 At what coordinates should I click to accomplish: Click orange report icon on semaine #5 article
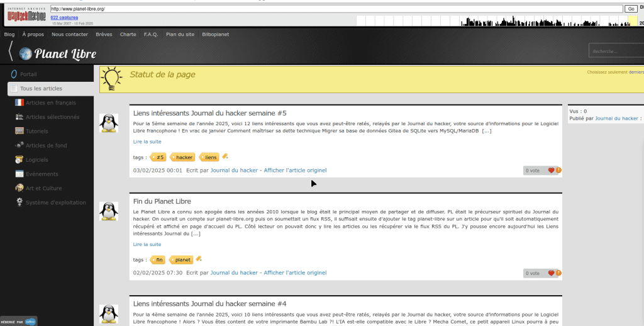pos(558,170)
